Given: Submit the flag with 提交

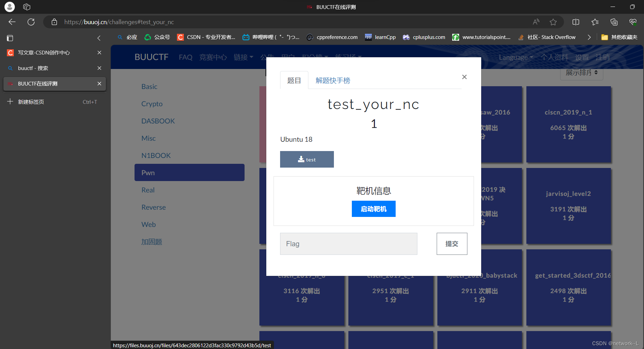Looking at the screenshot, I should point(452,244).
